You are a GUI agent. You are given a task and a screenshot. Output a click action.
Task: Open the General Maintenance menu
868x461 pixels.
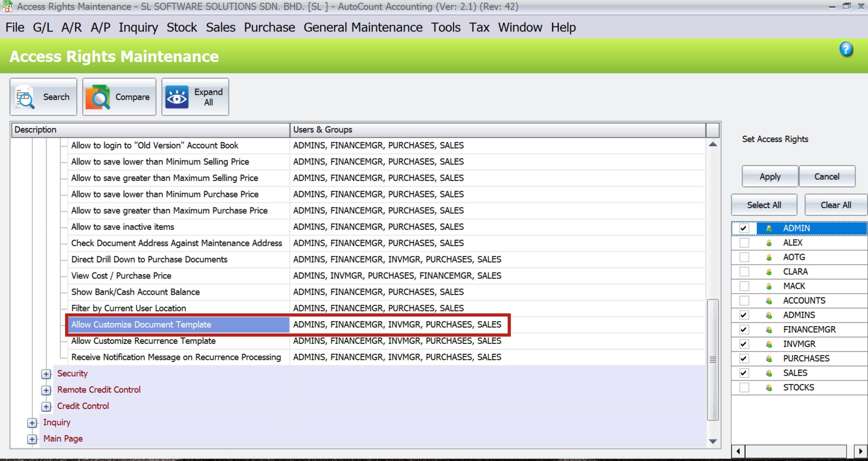coord(363,27)
